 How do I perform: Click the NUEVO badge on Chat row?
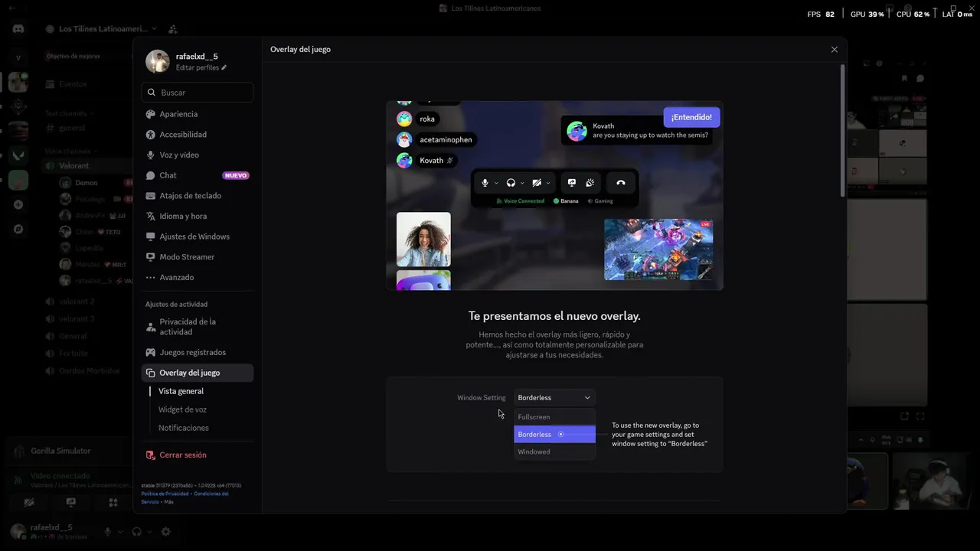[236, 175]
